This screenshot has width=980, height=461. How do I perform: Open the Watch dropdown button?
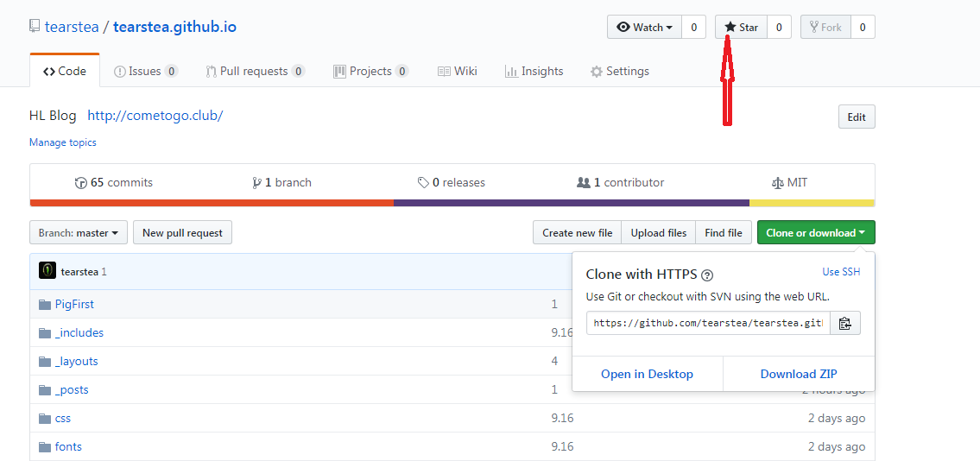644,27
